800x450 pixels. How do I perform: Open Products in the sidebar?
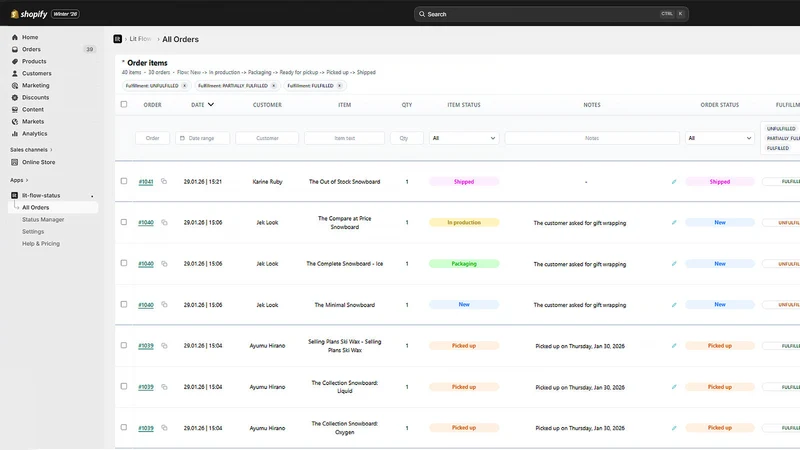pos(34,61)
